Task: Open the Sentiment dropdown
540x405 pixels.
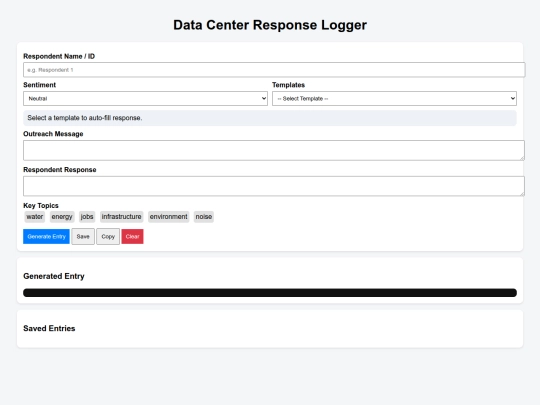Action: click(x=145, y=98)
